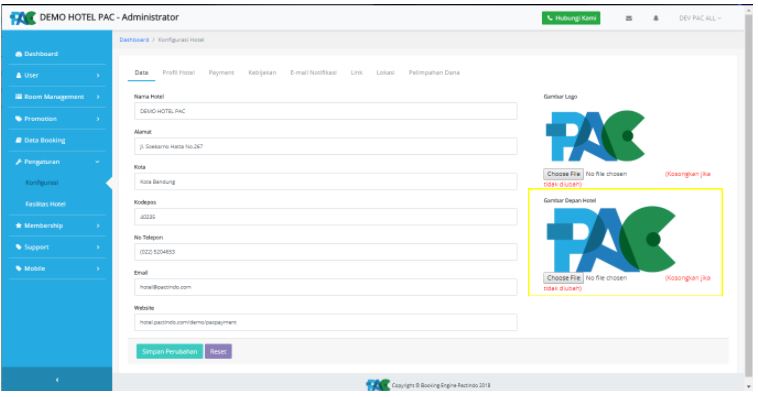Viewport: 758px width, 397px height.
Task: Open Fasilitas Hotel submenu item
Action: 45,204
